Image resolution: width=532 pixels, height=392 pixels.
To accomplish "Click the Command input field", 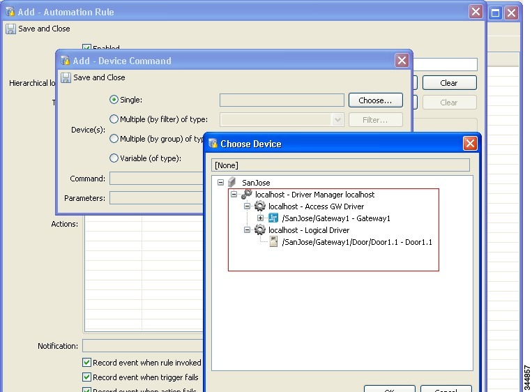I will click(156, 179).
